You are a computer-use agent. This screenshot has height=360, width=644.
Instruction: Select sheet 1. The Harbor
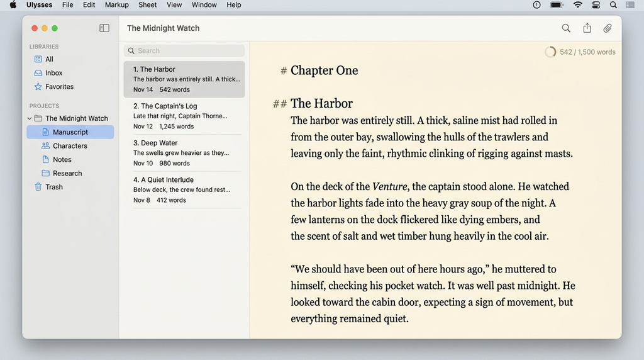[184, 79]
